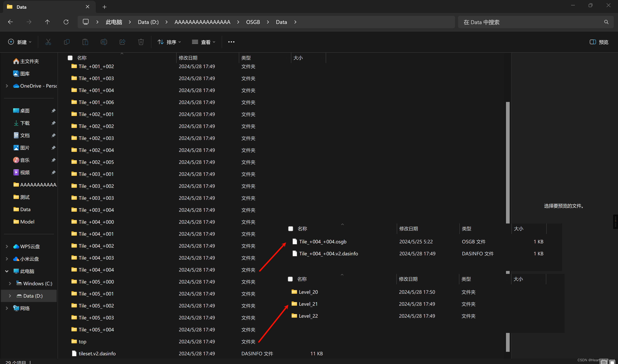Toggle the 预览 preview pane
The width and height of the screenshot is (618, 364).
(x=599, y=42)
